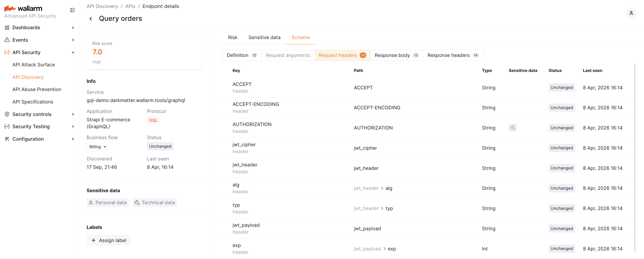Screen dimensions: 644x259
Task: Open Security controls shield icon
Action: 7,114
